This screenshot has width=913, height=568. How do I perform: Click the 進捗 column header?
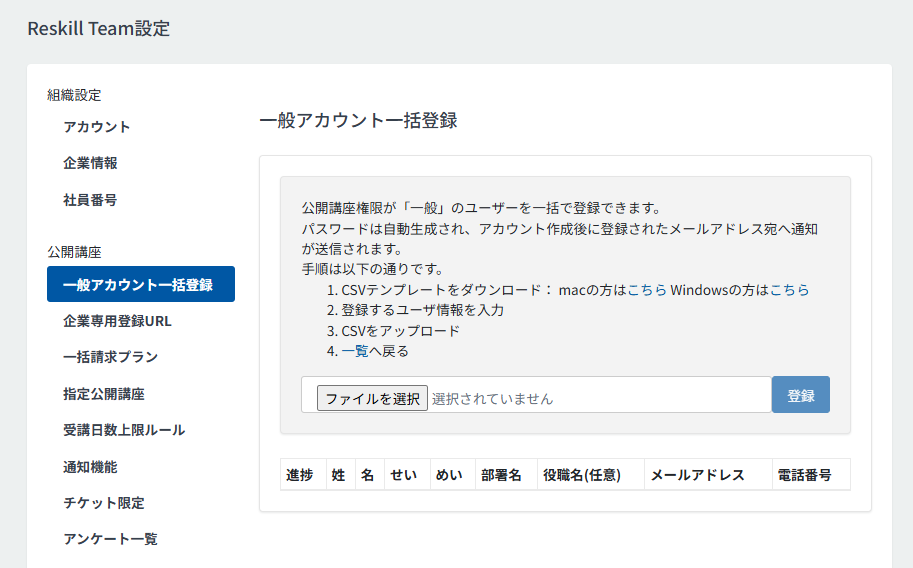300,475
